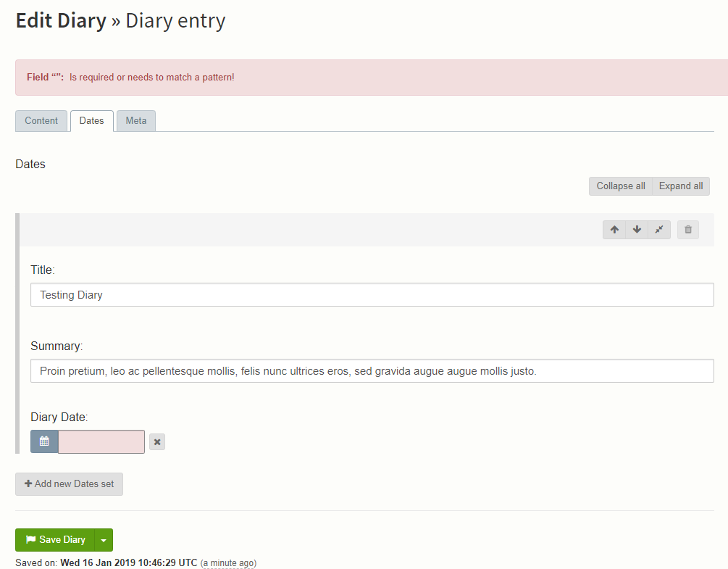This screenshot has height=569, width=728.
Task: Select the Dates tab
Action: (91, 120)
